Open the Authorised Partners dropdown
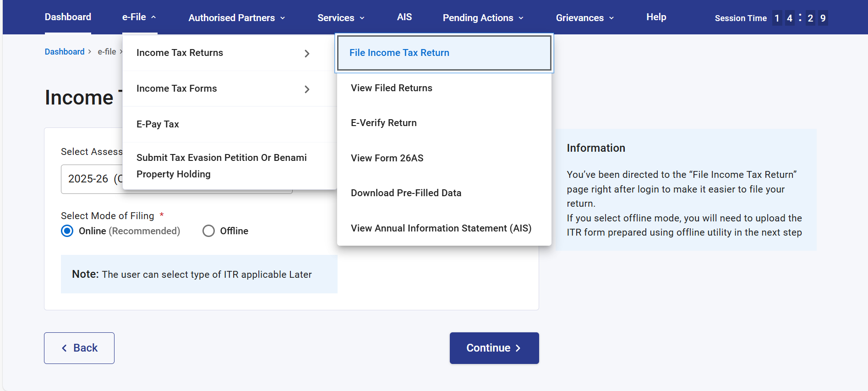868x391 pixels. pyautogui.click(x=236, y=18)
